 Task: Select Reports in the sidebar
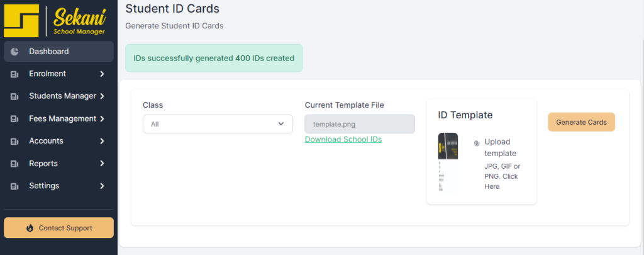tap(43, 164)
